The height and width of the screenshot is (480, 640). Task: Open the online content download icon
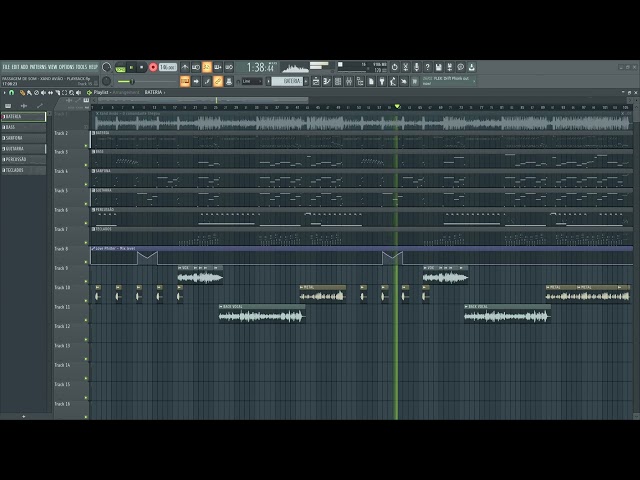coord(472,67)
